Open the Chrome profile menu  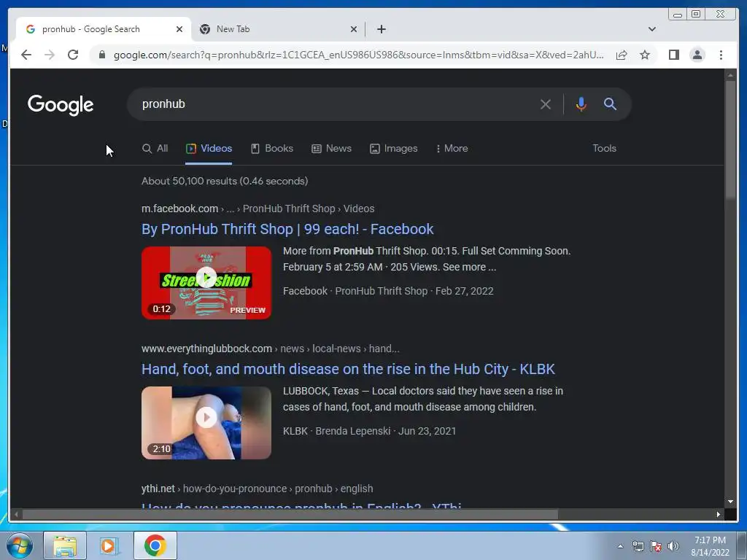pyautogui.click(x=697, y=55)
